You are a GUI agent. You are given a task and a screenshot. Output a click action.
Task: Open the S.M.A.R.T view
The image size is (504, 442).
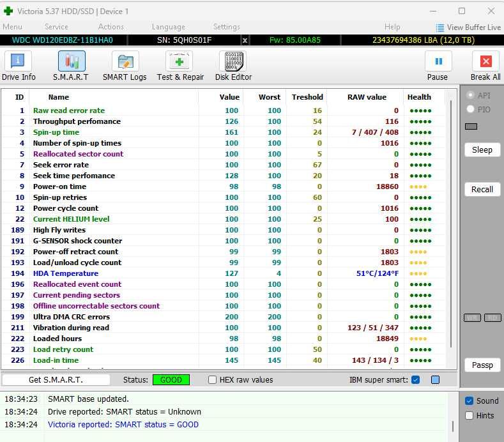point(71,66)
